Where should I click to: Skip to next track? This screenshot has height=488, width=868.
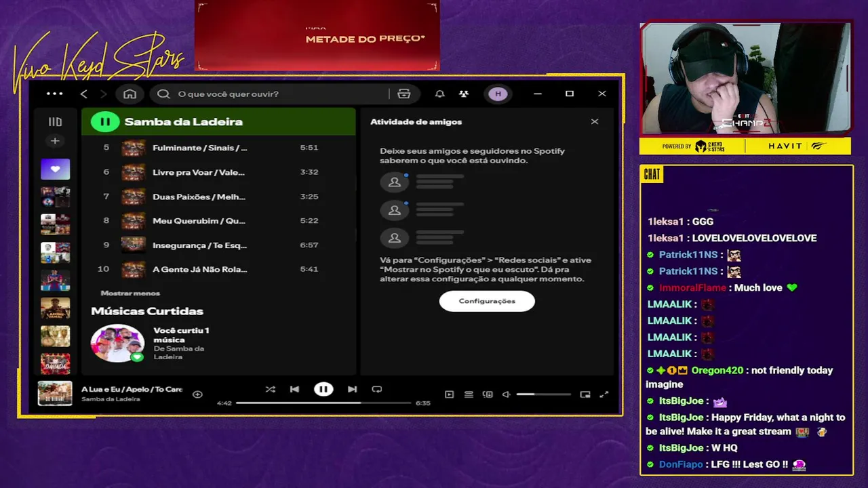(x=352, y=389)
